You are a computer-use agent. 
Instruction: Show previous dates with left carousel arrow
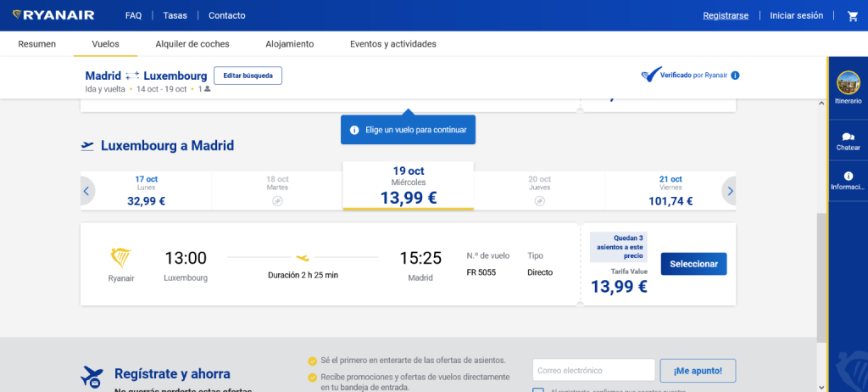pyautogui.click(x=86, y=191)
